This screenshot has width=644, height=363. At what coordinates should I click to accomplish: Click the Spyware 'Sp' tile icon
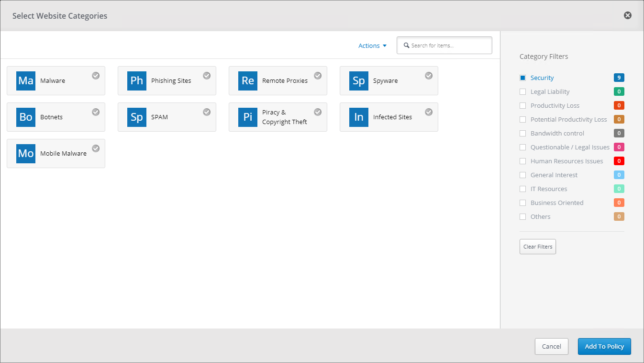click(x=359, y=80)
